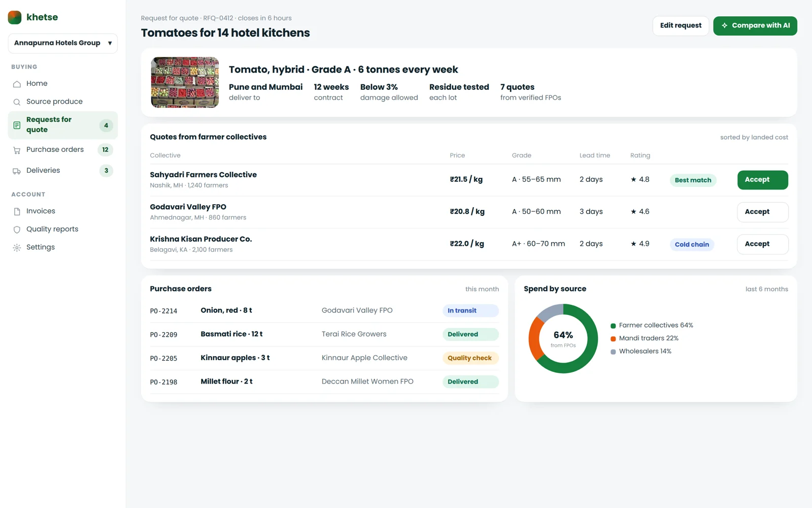The image size is (812, 508).
Task: Click the grey Wholesalers legend swatch
Action: 613,352
